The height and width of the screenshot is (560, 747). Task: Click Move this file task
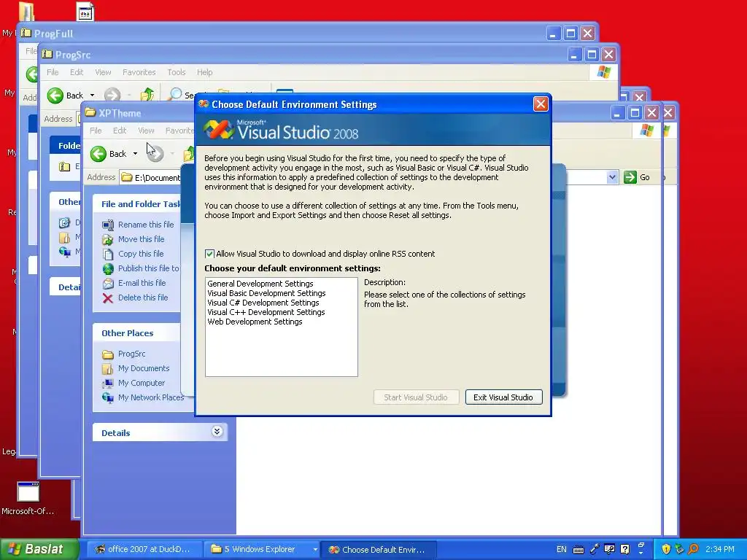pyautogui.click(x=141, y=239)
